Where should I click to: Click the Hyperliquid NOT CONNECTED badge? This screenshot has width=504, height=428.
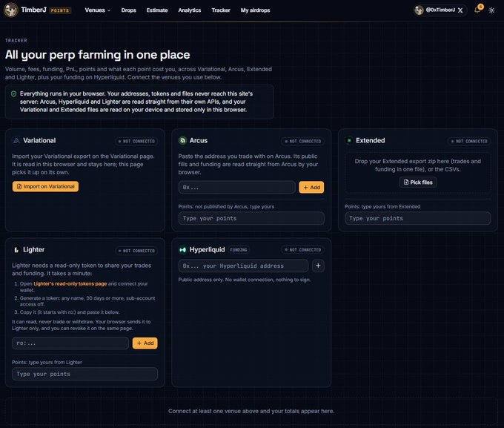pyautogui.click(x=303, y=250)
